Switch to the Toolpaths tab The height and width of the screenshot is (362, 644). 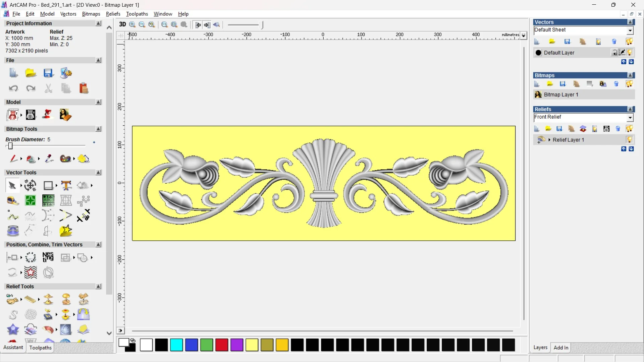40,348
